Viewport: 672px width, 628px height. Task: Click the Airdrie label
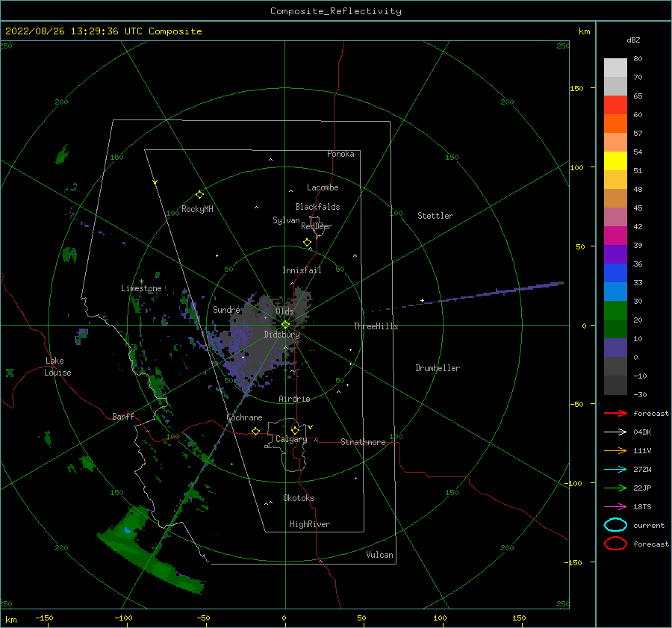coord(294,399)
